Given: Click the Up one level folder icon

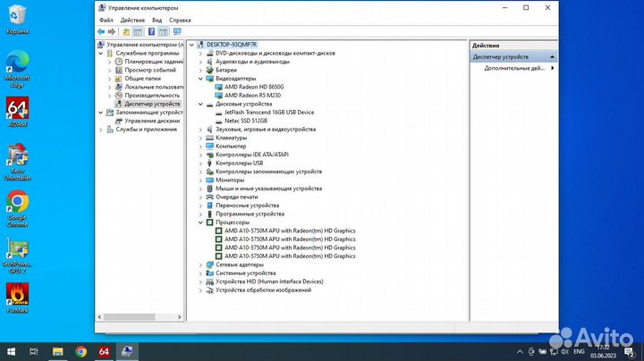Looking at the screenshot, I should pos(126,31).
